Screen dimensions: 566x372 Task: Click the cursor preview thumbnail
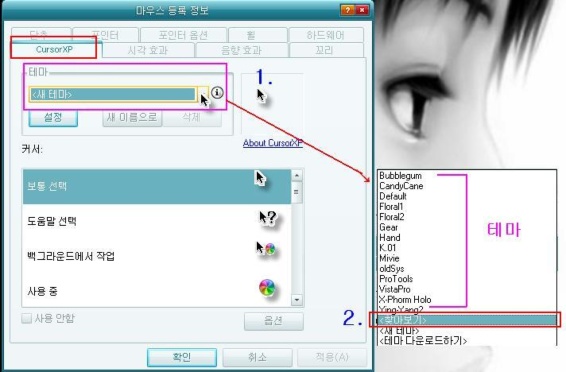click(272, 104)
